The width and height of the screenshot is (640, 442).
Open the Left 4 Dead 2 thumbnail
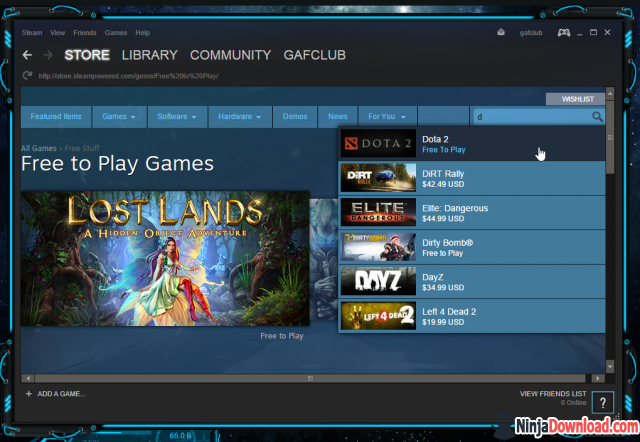378,316
